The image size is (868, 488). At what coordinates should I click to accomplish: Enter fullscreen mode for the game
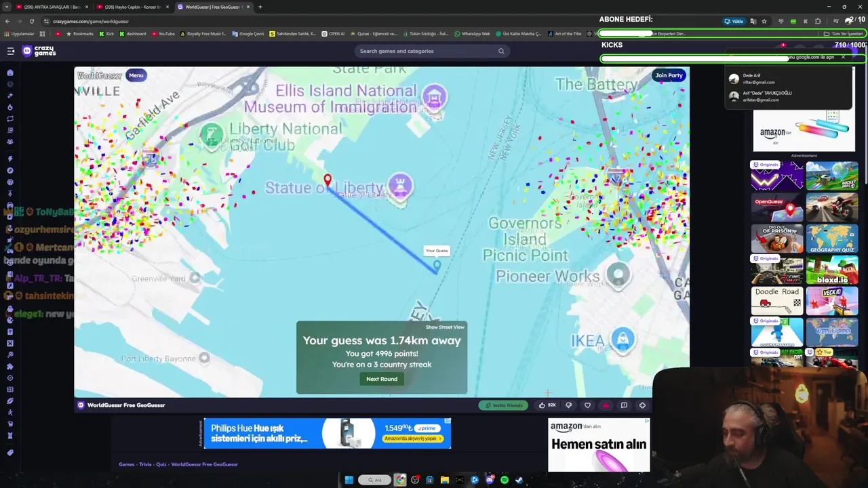[642, 405]
